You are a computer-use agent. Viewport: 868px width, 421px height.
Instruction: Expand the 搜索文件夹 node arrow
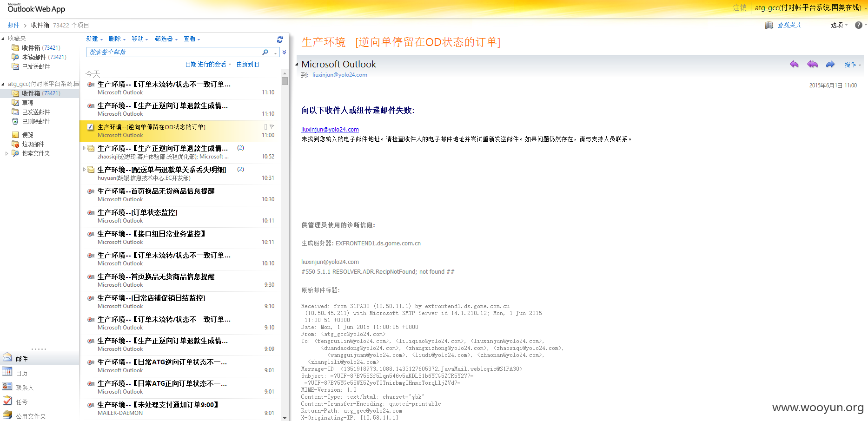[7, 153]
